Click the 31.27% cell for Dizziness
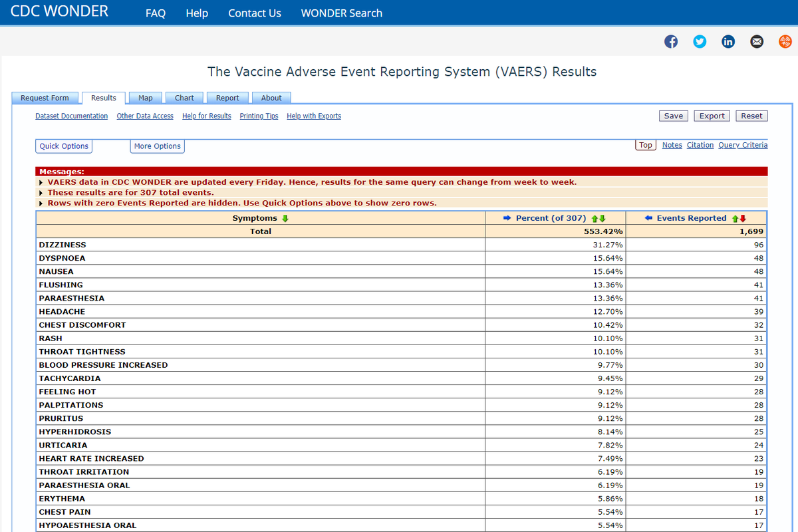Viewport: 798px width, 532px height. pyautogui.click(x=555, y=245)
